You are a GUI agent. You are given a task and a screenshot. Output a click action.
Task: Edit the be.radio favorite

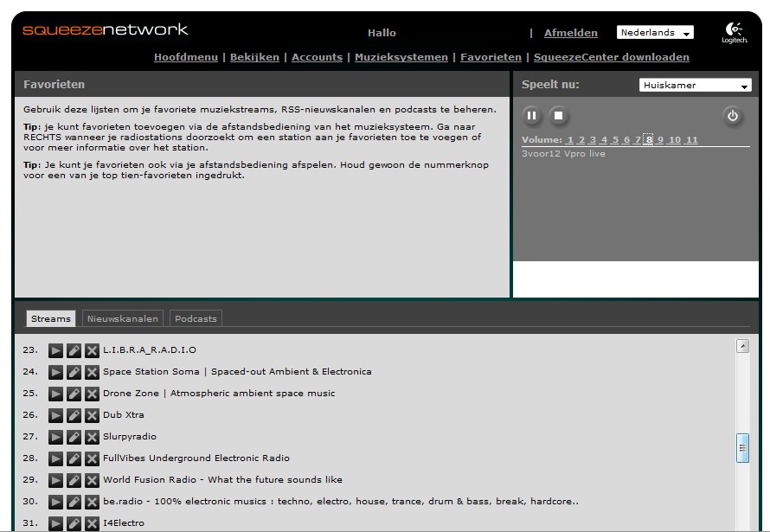pos(74,502)
